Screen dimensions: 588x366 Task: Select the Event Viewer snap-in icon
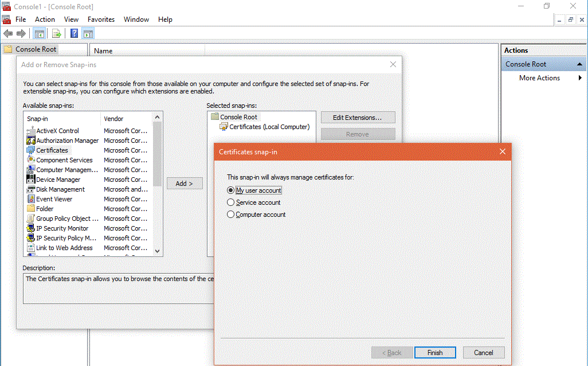[x=31, y=199]
